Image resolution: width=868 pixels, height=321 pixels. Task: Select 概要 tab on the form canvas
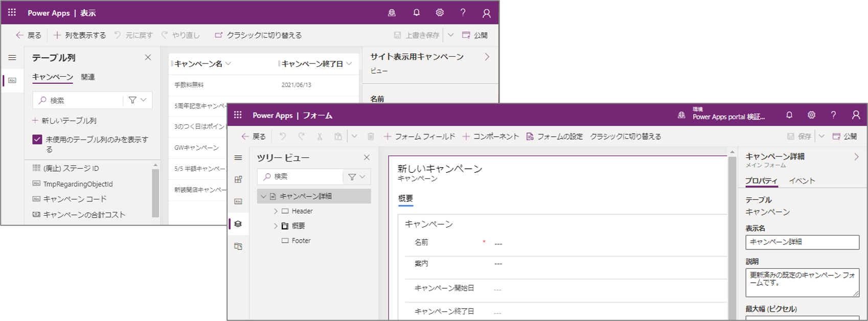coord(405,198)
